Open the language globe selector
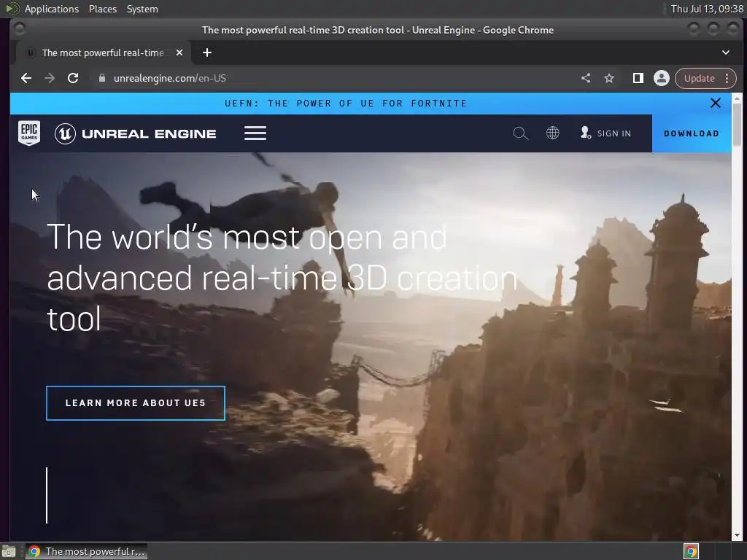The image size is (747, 560). [553, 133]
